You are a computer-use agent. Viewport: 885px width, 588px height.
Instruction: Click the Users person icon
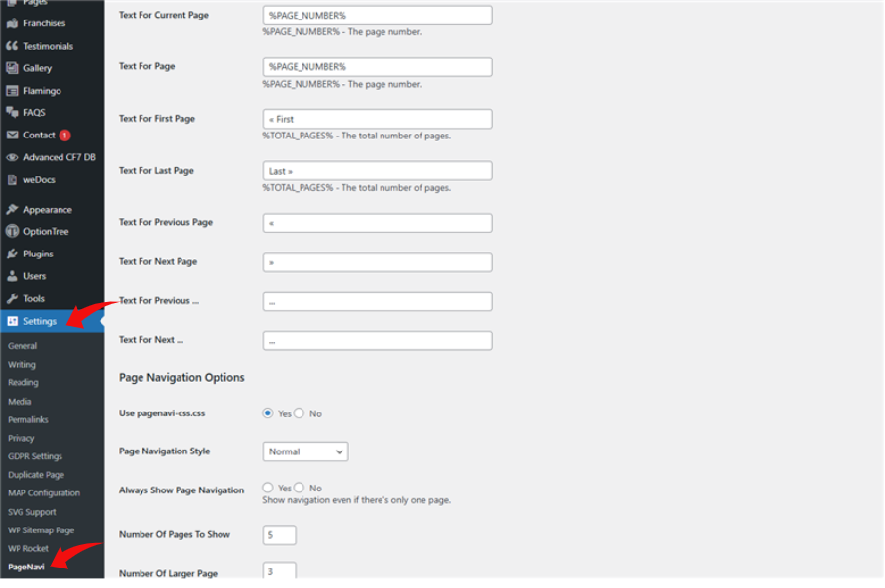(12, 276)
